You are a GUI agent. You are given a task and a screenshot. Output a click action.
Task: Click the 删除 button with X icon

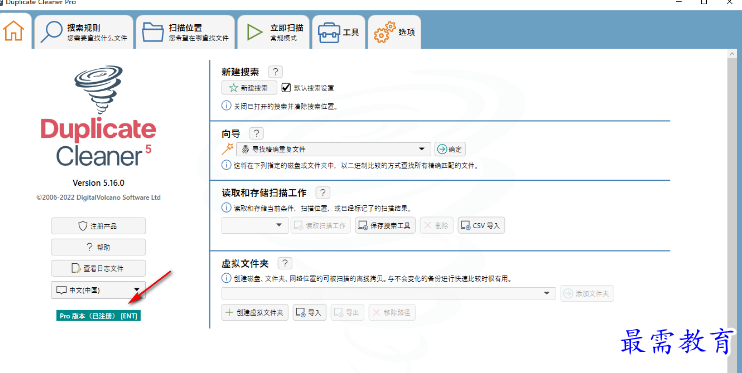click(436, 225)
